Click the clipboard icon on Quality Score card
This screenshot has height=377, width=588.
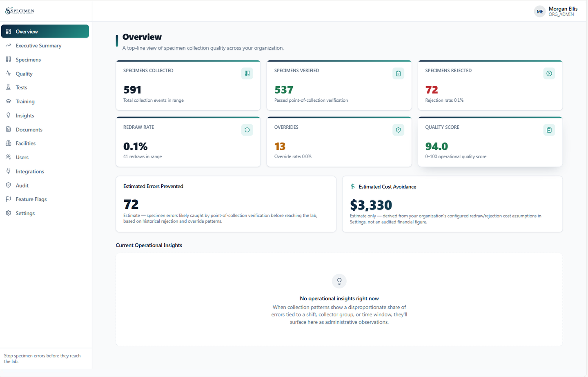[549, 130]
